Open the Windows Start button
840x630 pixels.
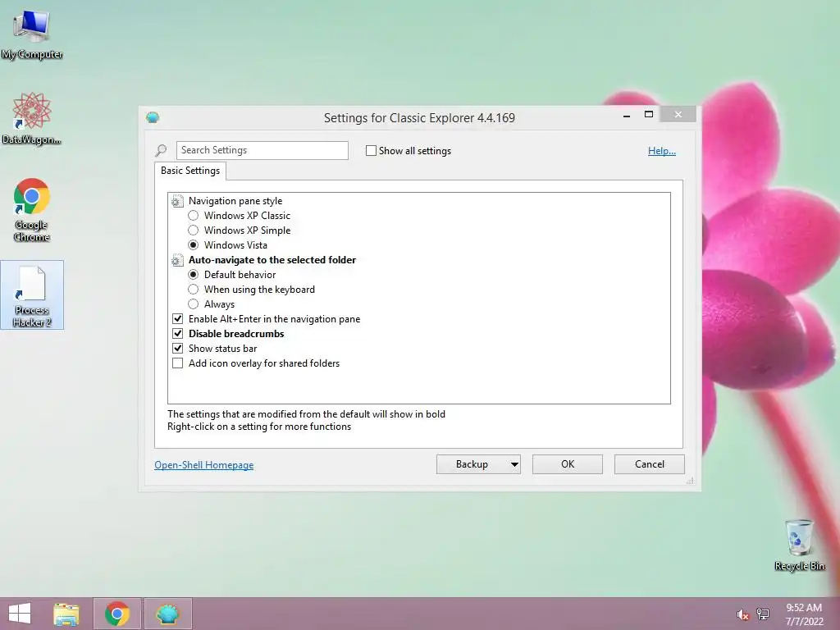pos(20,614)
